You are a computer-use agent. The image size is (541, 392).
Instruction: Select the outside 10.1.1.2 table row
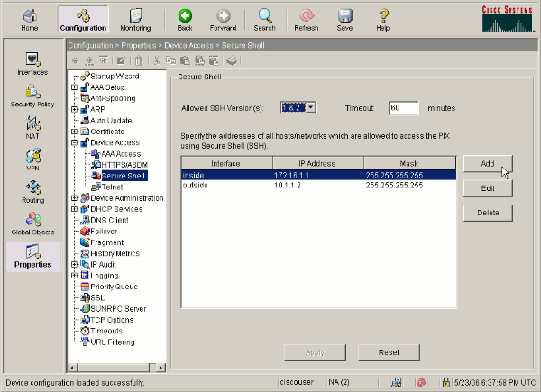coord(319,186)
